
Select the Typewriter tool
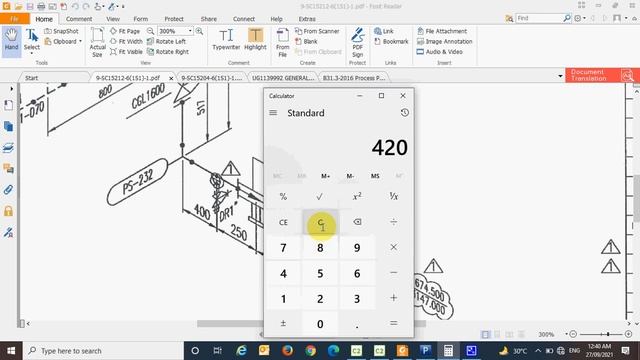click(x=226, y=40)
